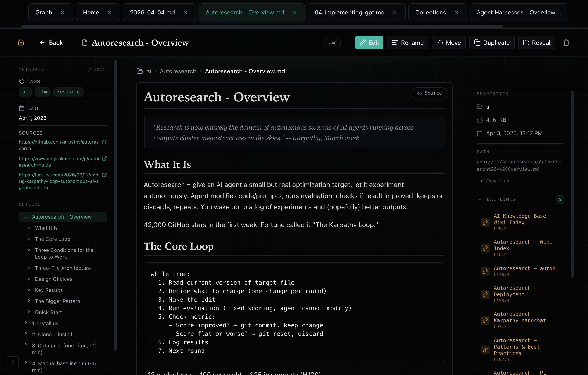Click link icon beside Patterns & Best Practices backlink
588x375 pixels.
click(x=485, y=350)
